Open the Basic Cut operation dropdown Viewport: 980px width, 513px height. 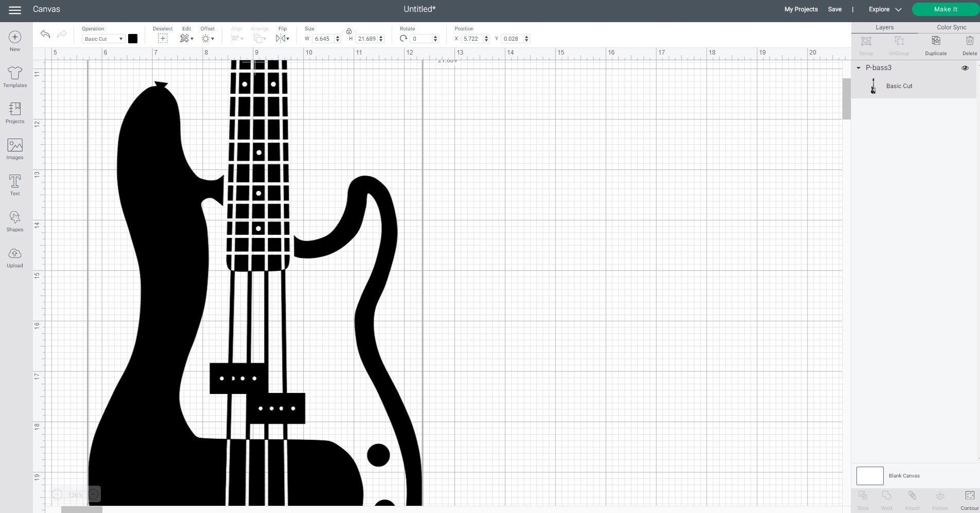point(102,39)
